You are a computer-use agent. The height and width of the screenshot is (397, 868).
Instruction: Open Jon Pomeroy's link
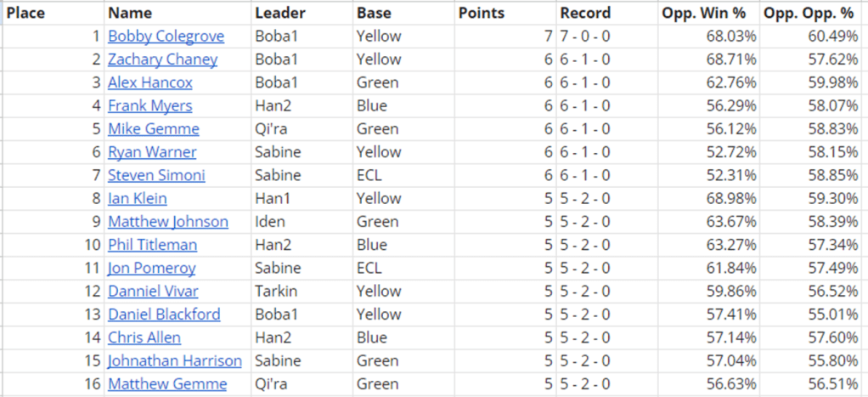(151, 268)
